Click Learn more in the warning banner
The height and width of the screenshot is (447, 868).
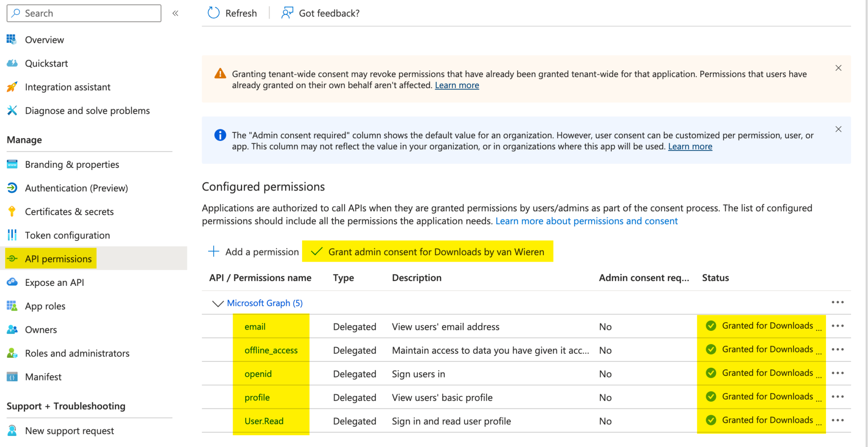pyautogui.click(x=457, y=85)
